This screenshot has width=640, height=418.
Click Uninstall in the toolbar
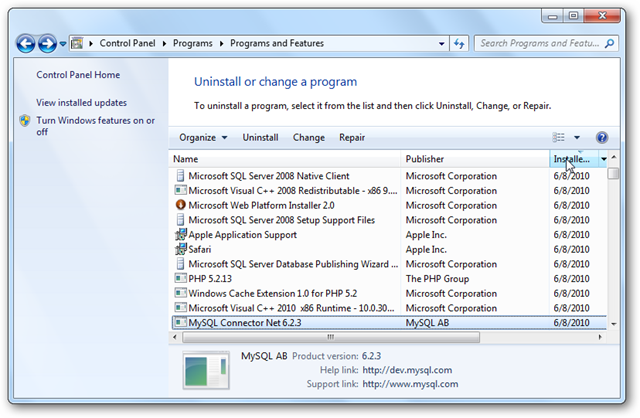[x=260, y=138]
